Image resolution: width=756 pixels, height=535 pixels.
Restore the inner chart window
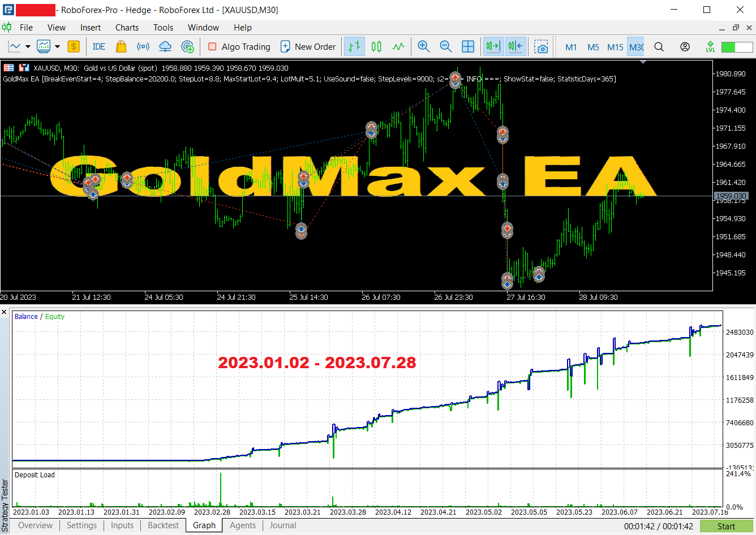736,28
